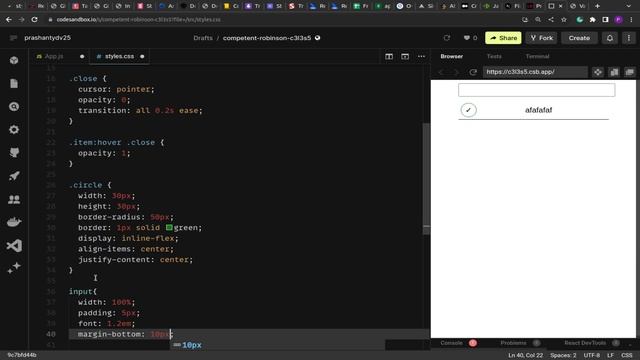
Task: Reload the Chrome page
Action: point(34,20)
